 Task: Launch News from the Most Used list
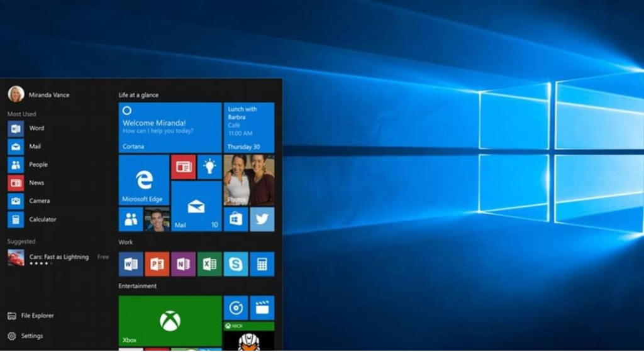[x=26, y=183]
